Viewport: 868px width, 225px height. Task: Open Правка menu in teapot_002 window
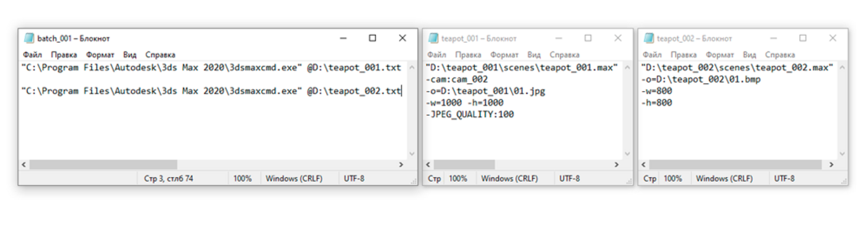click(x=683, y=55)
